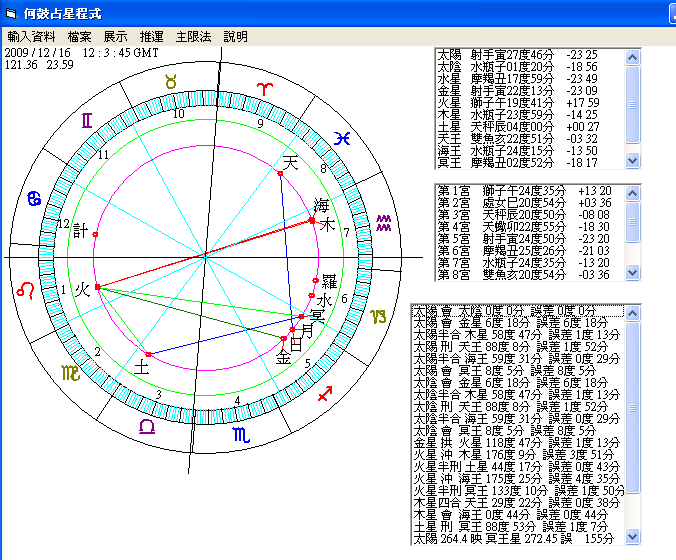Select the 太陽 264.4 映 冥王星 272.45 row
The height and width of the screenshot is (560, 676).
pyautogui.click(x=518, y=539)
